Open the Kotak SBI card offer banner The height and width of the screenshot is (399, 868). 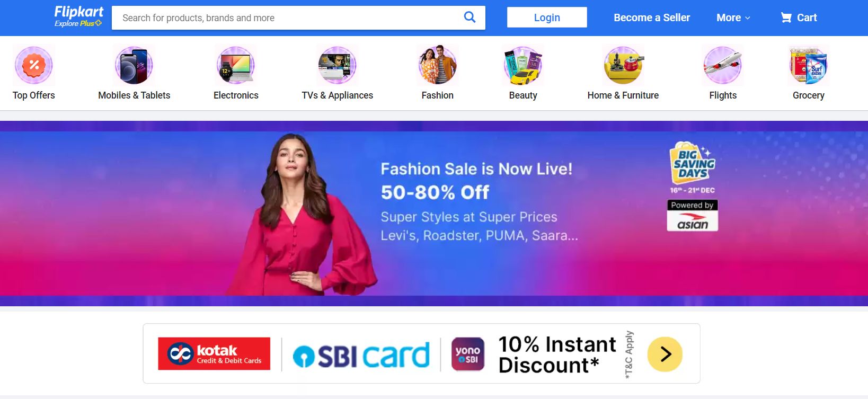(x=421, y=353)
